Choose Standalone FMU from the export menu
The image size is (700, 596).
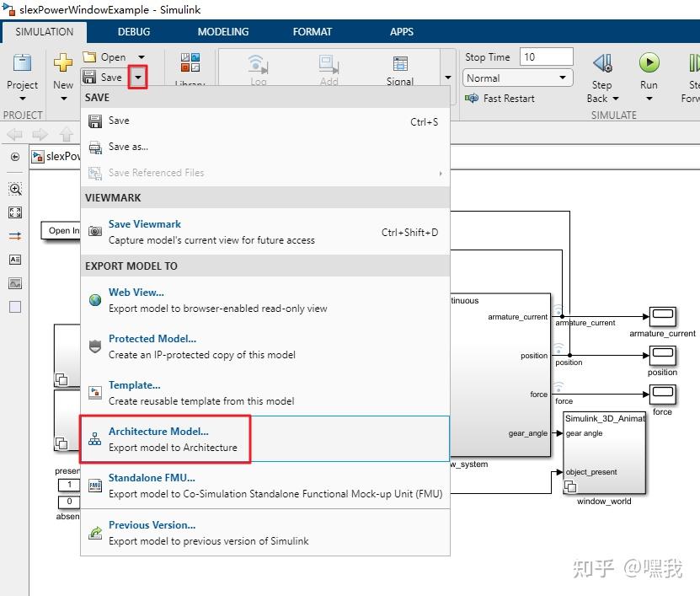152,478
